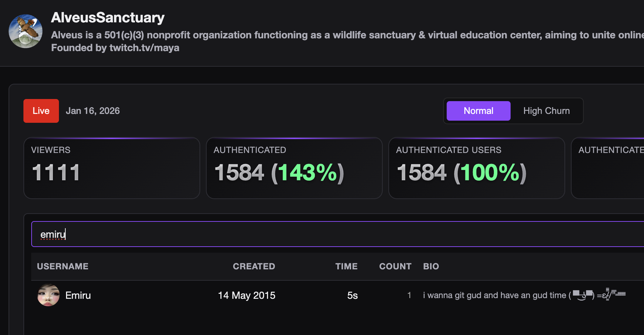Click the 5s time cell

pyautogui.click(x=353, y=295)
